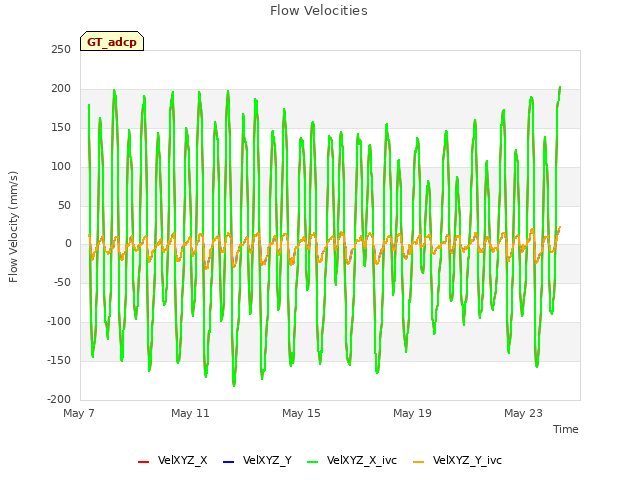Click the 0 y-axis tick label
The image size is (640, 480).
coord(68,244)
